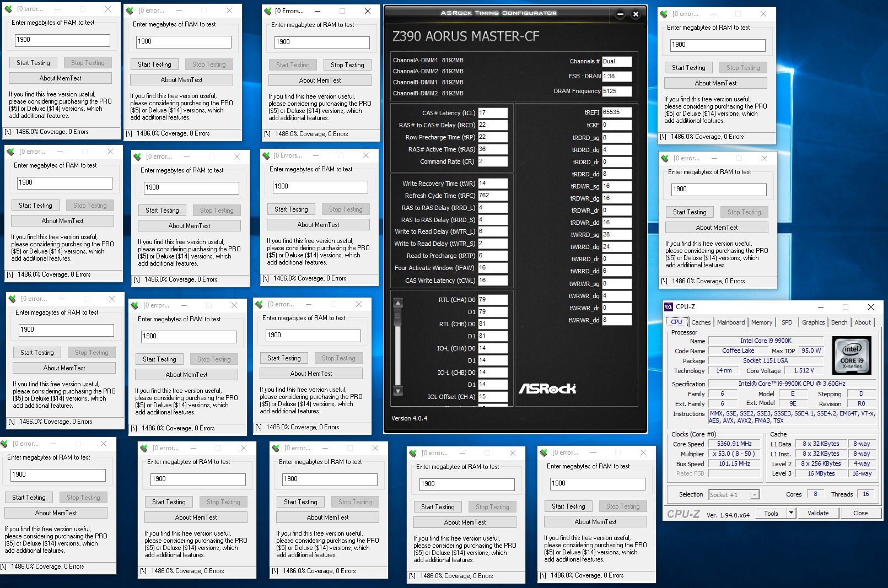
Task: Click the ASRock scrollbar up arrow
Action: pyautogui.click(x=398, y=303)
